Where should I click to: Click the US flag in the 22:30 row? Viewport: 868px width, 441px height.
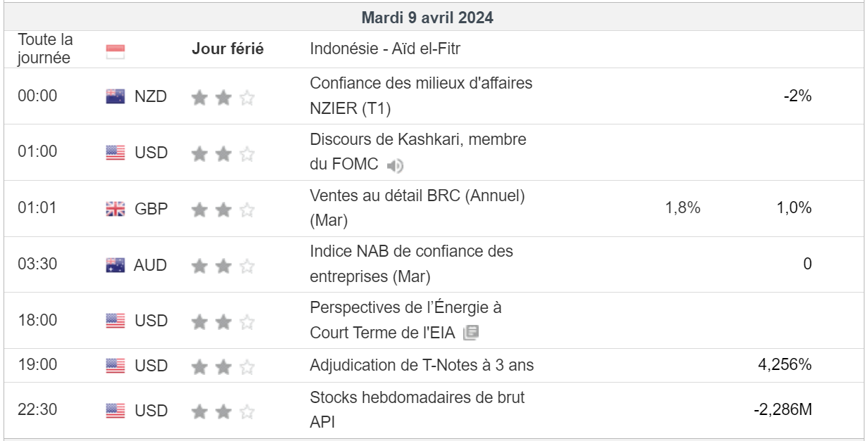[x=115, y=410]
